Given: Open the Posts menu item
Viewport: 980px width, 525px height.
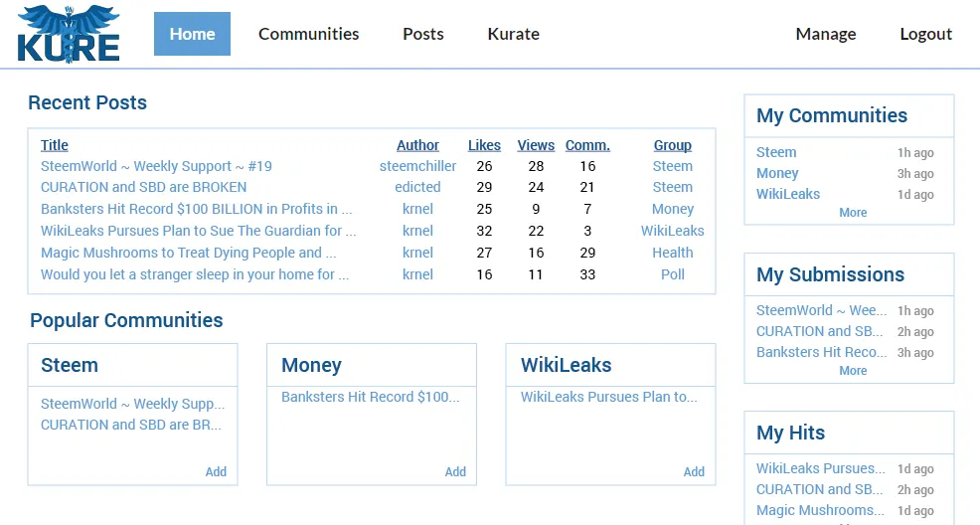Looking at the screenshot, I should 423,34.
